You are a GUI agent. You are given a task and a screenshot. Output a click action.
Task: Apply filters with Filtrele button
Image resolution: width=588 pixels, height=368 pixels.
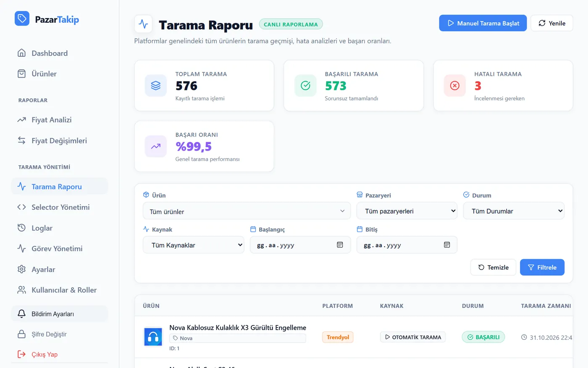pyautogui.click(x=542, y=267)
